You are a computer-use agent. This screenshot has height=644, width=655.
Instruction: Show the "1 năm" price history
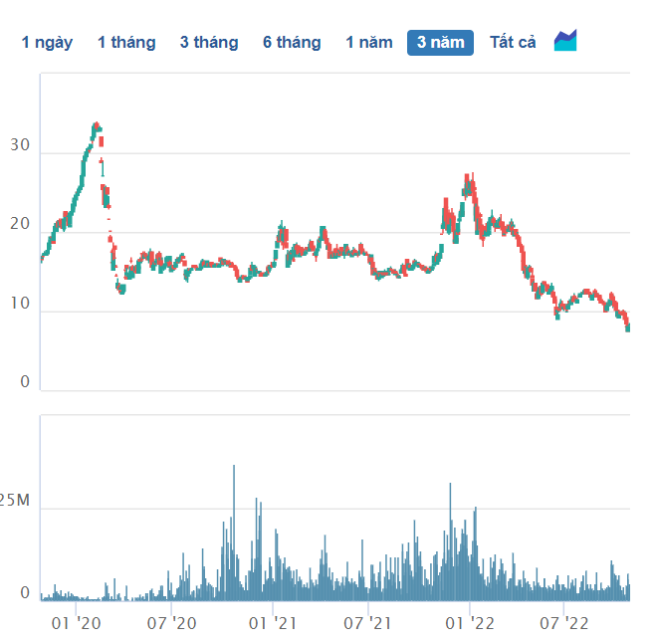pos(368,43)
